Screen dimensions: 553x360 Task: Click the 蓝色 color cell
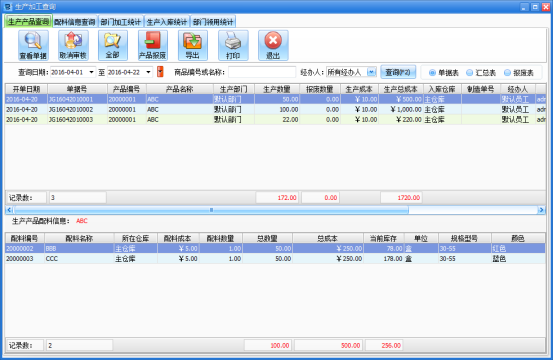[x=518, y=259]
